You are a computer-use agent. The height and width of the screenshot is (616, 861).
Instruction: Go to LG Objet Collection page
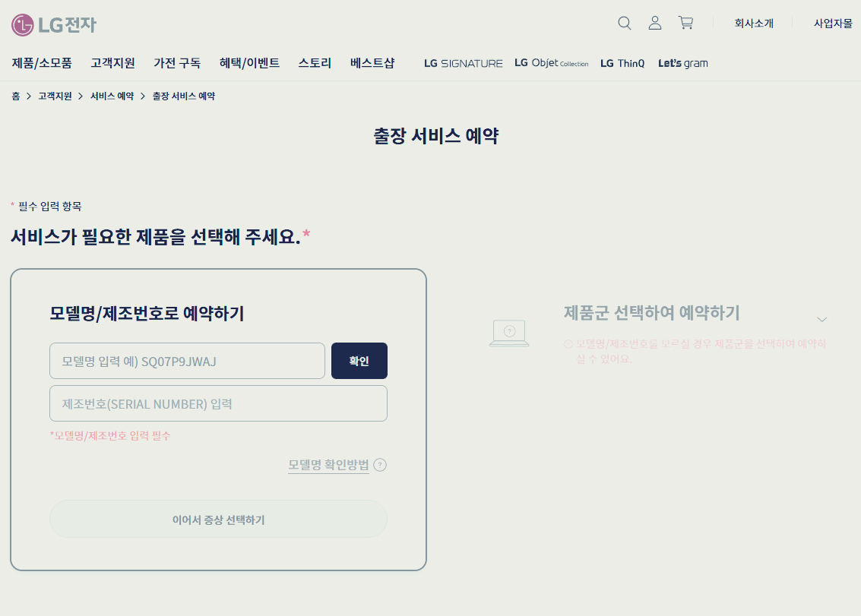click(x=551, y=63)
